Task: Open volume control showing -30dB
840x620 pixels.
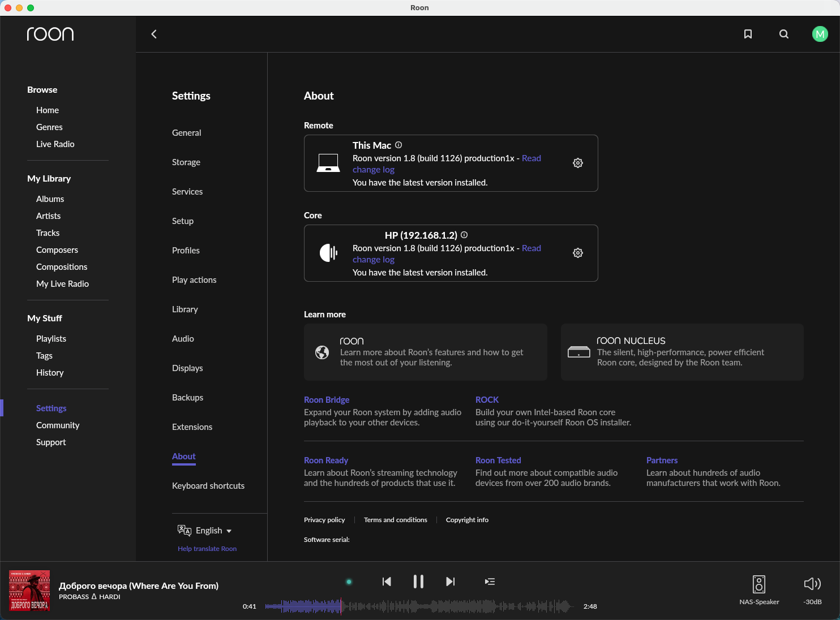Action: click(x=812, y=589)
